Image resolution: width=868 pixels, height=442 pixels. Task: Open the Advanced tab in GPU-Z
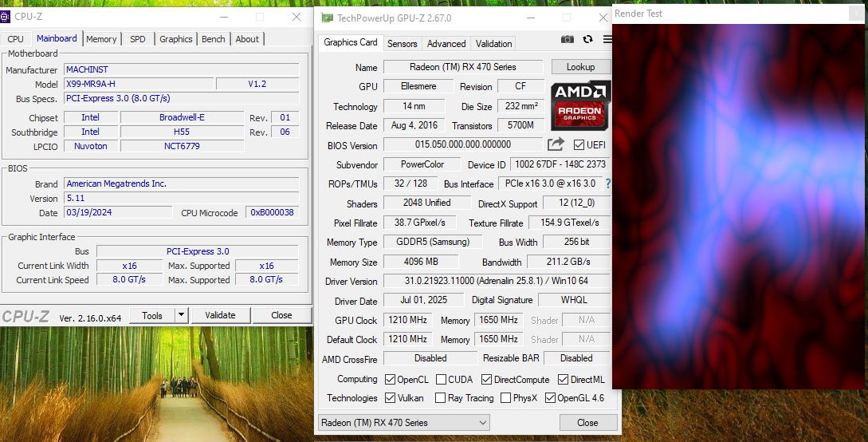446,44
